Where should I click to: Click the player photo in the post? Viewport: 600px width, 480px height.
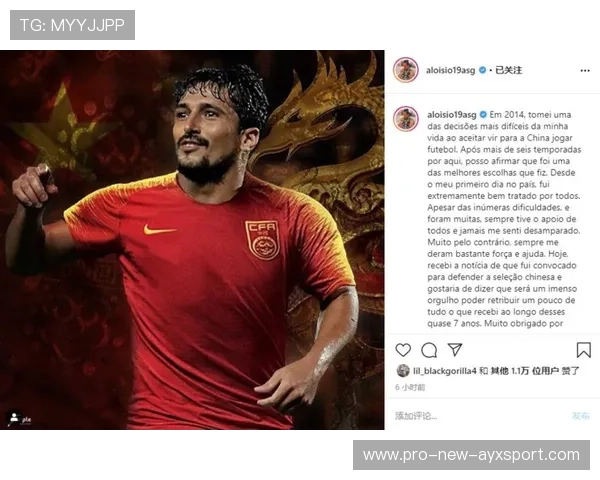192,240
